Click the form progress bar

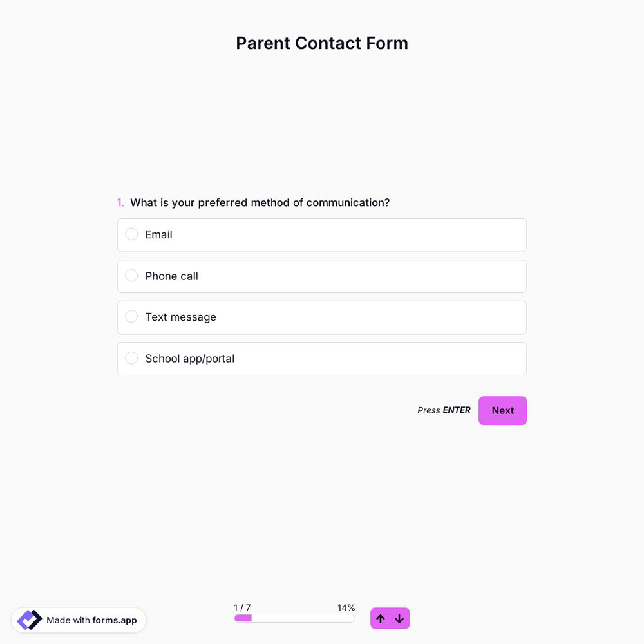pyautogui.click(x=294, y=618)
